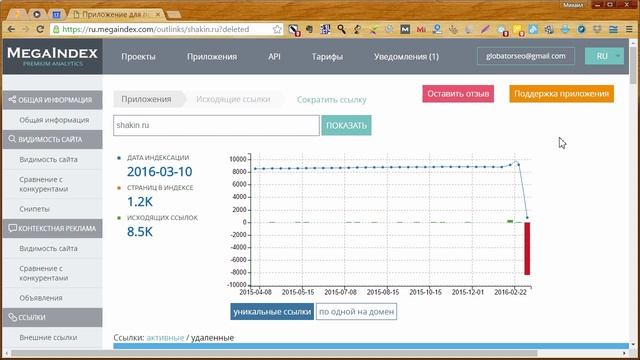Open the pinned calendar tab

point(56,14)
